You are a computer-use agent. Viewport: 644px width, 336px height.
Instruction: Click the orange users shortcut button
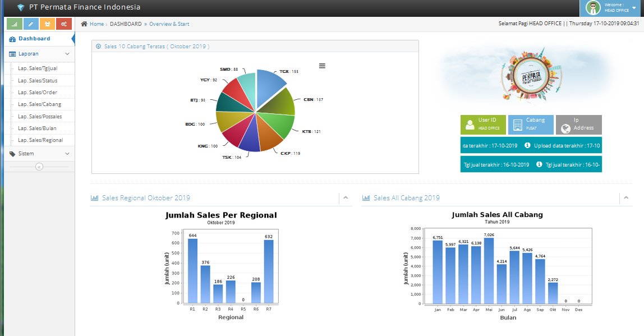pos(47,24)
